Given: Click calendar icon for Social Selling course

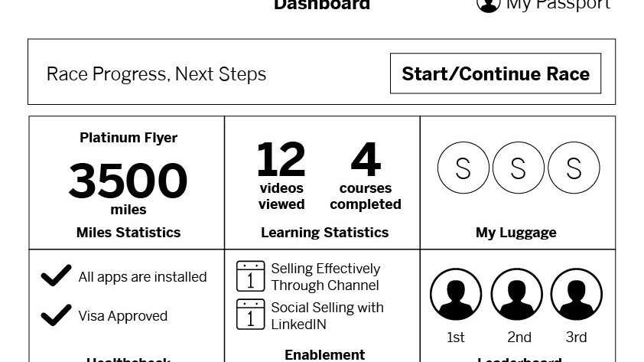Looking at the screenshot, I should 251,315.
